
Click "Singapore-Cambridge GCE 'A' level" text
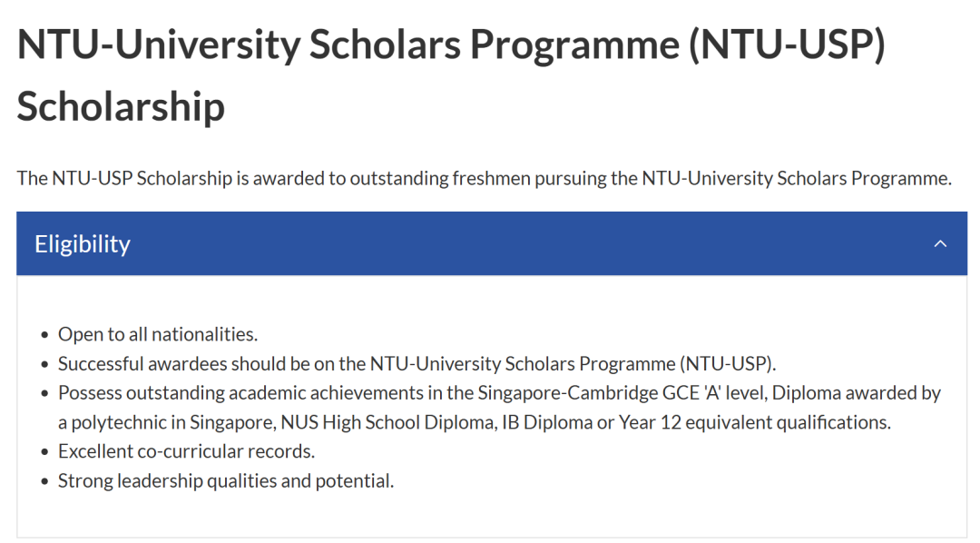622,393
